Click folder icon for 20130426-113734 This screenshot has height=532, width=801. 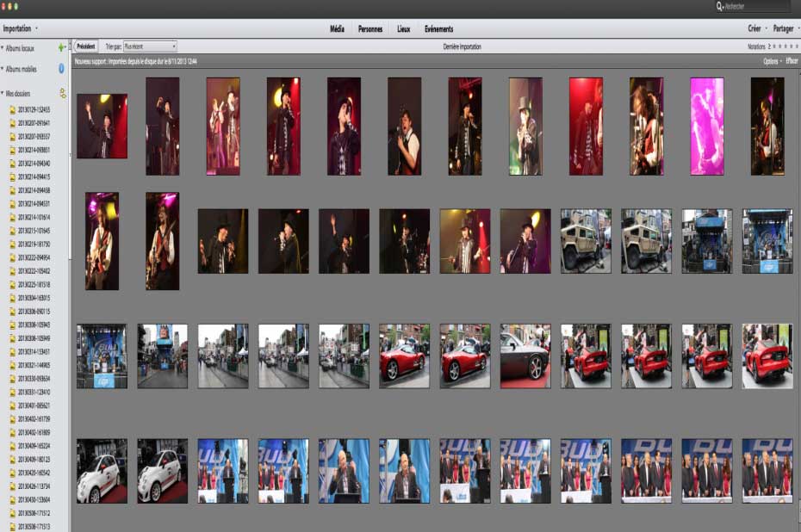click(x=13, y=486)
